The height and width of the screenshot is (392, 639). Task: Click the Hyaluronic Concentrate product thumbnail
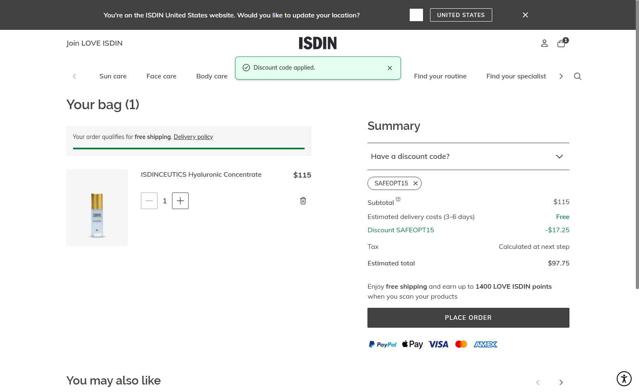(x=97, y=207)
